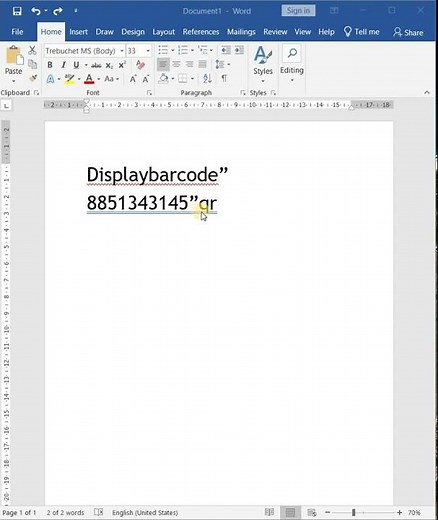
Task: Cut selection with the scissors icon
Action: (32, 50)
